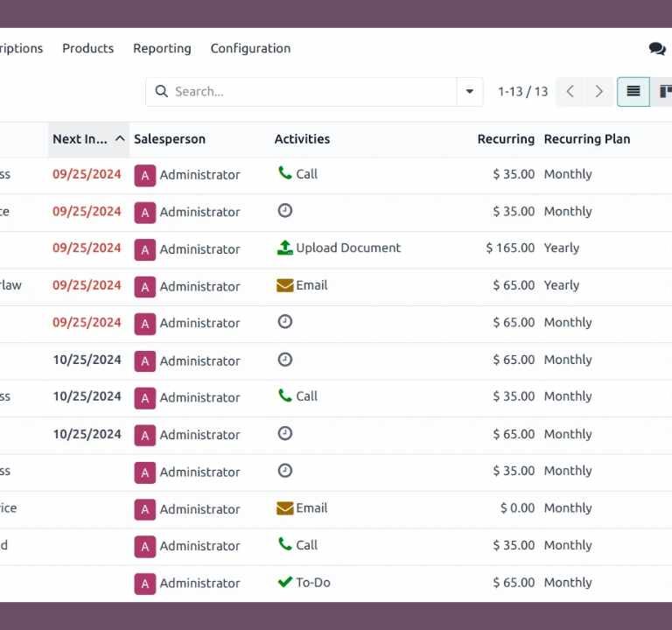Go to the previous page of records
The image size is (672, 630).
click(570, 92)
